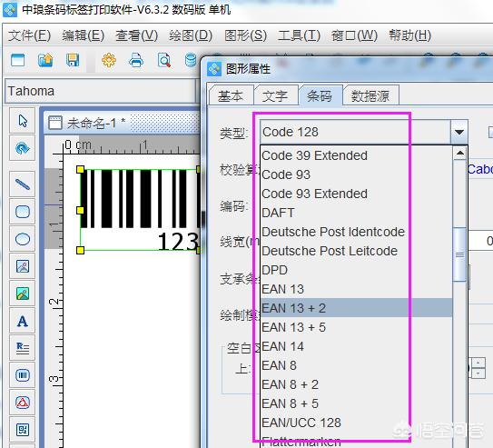Choose EAN 8 + 2 option

356,384
